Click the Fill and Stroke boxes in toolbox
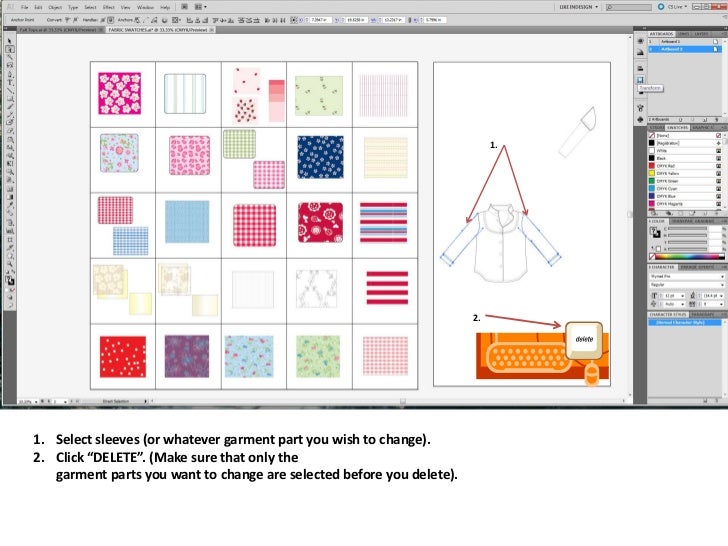The height and width of the screenshot is (546, 728). tap(10, 280)
